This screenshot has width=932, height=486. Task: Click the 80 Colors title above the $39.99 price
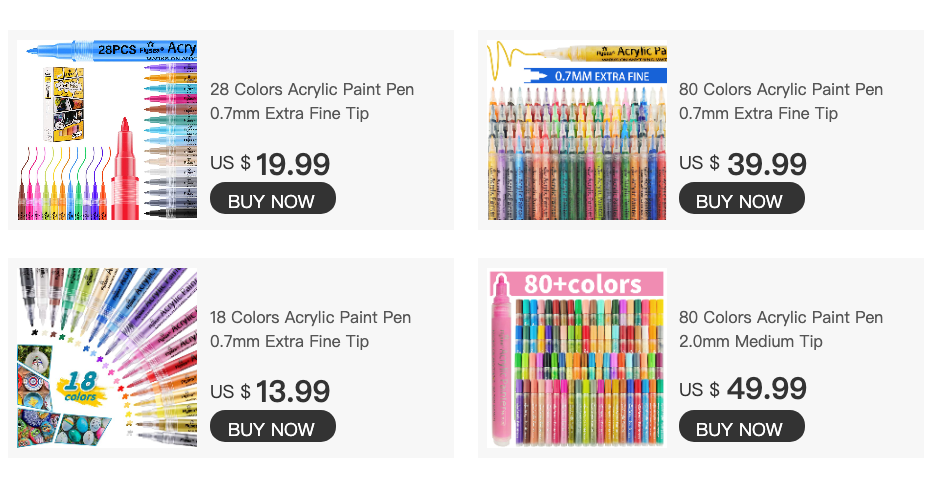point(781,90)
